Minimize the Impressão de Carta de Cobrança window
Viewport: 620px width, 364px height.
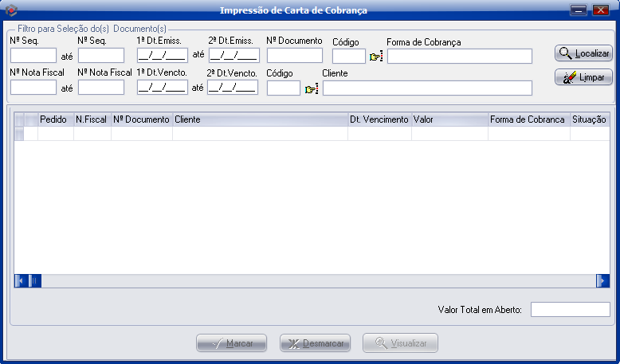click(x=579, y=10)
